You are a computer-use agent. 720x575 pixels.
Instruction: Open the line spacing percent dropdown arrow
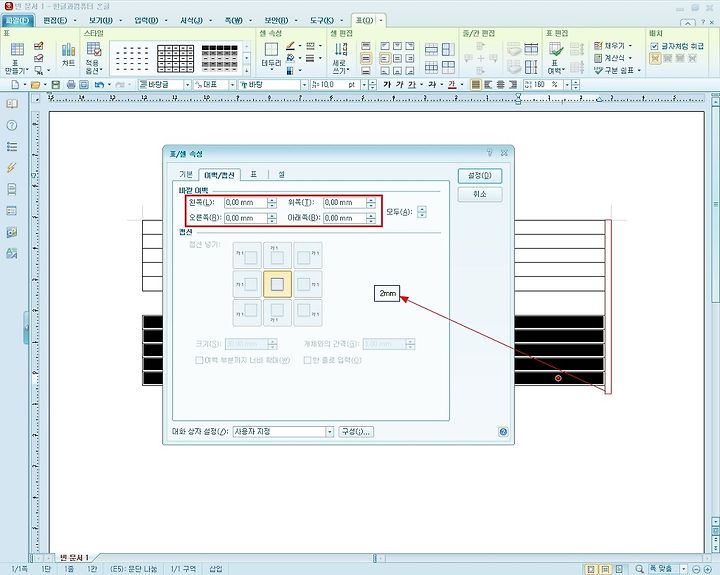pyautogui.click(x=567, y=85)
